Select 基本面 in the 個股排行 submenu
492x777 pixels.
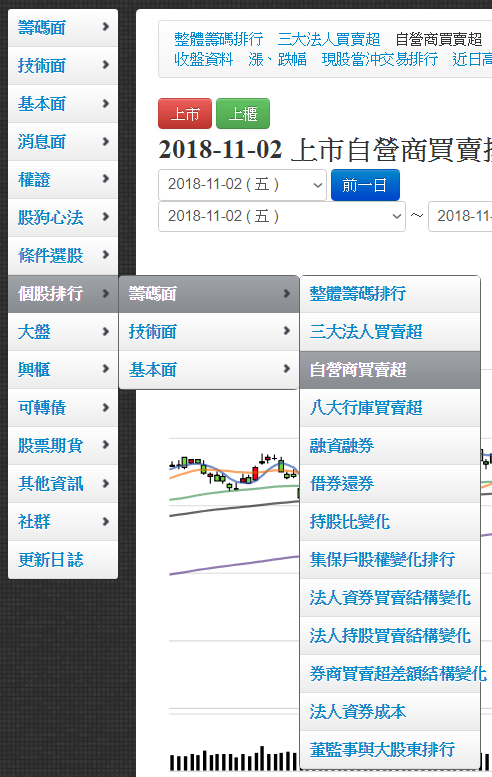[x=209, y=370]
